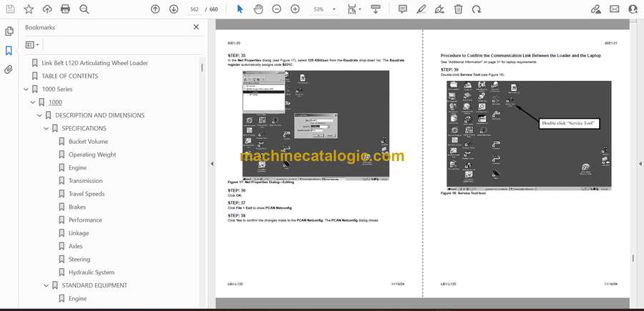The height and width of the screenshot is (311, 644).
Task: Jump to the Brakes bookmark
Action: (x=77, y=207)
